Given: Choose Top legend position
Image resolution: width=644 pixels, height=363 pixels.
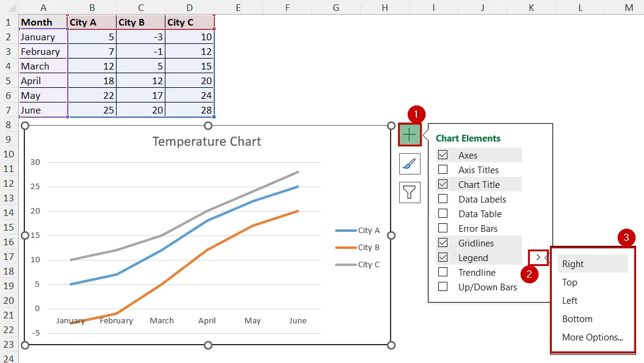Looking at the screenshot, I should [x=593, y=282].
